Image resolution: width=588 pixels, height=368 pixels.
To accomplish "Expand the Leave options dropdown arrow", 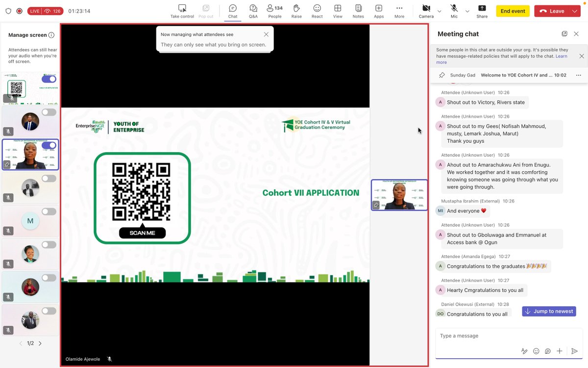I will pos(575,11).
